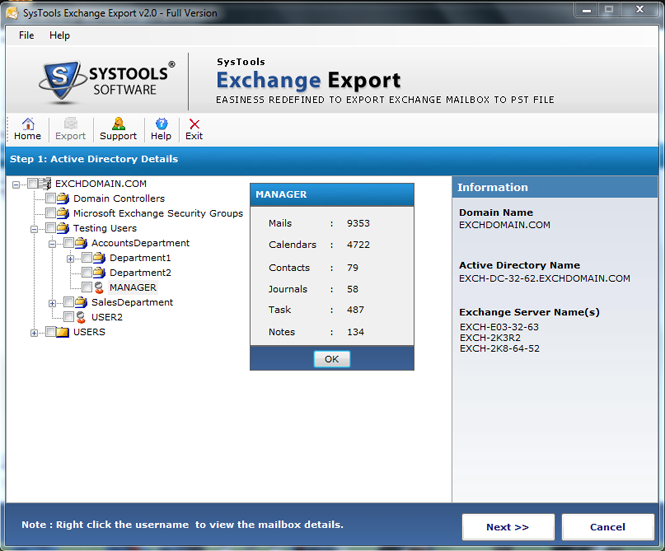Click server name EXCH-E03-32-63
Image resolution: width=665 pixels, height=551 pixels.
click(x=499, y=327)
